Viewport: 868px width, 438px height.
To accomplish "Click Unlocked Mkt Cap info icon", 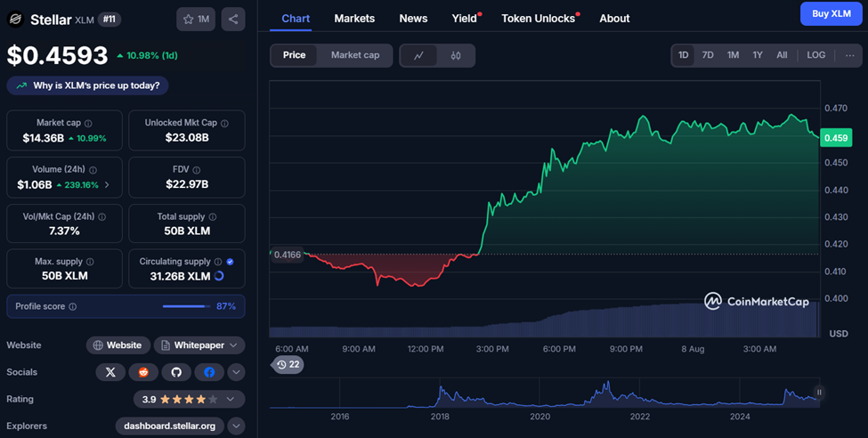I will [x=224, y=124].
